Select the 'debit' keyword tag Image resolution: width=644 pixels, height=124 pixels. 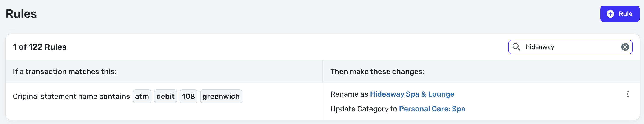pos(165,96)
